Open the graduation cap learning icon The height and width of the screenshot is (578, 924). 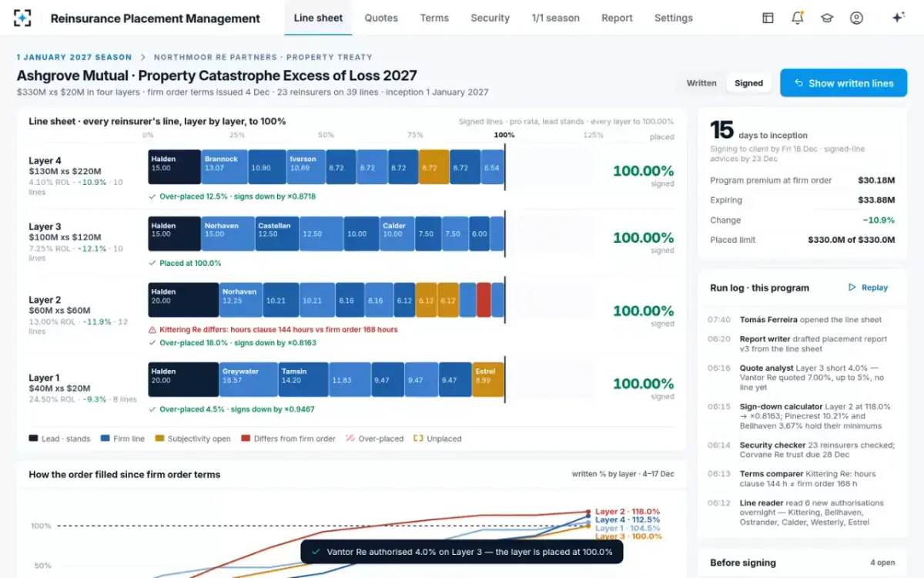point(827,18)
